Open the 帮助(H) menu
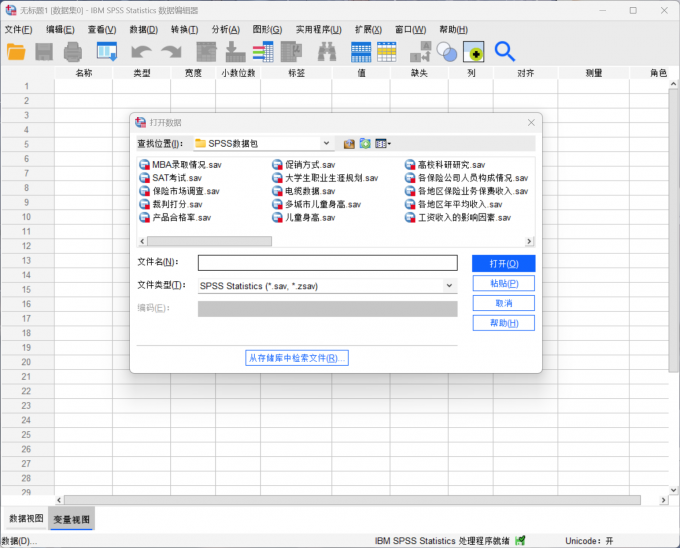The height and width of the screenshot is (548, 680). [453, 29]
